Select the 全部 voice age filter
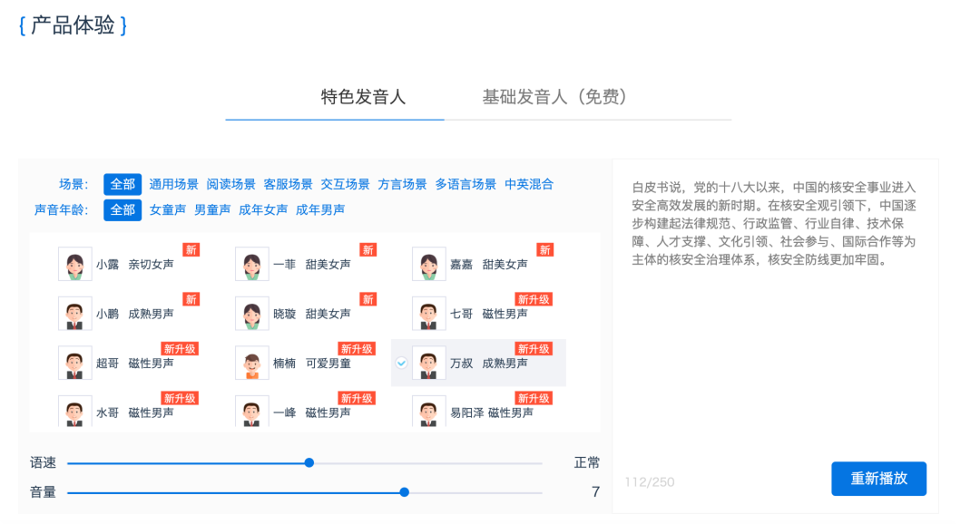Screen dimensions: 980x524 click(x=122, y=209)
